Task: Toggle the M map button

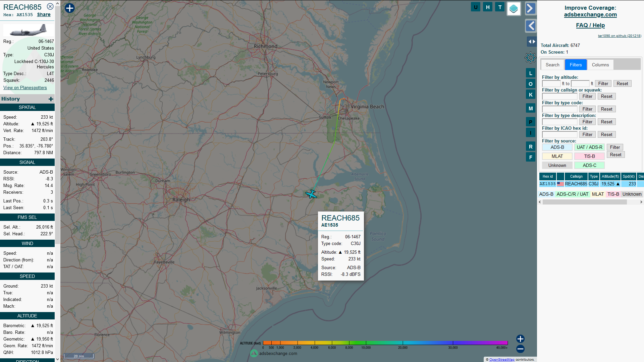Action: (x=531, y=108)
